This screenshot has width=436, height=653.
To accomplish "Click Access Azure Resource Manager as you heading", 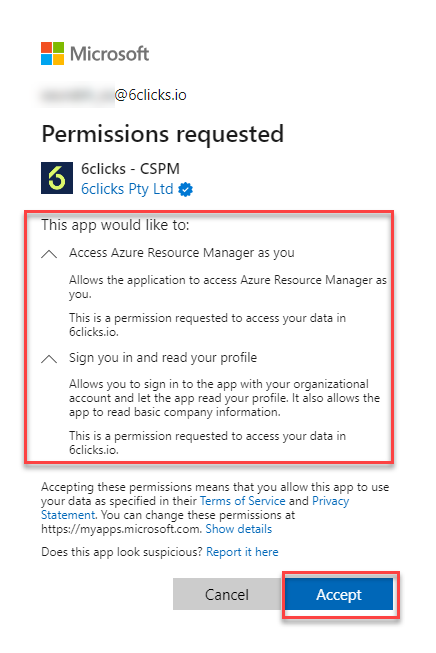I will 182,253.
